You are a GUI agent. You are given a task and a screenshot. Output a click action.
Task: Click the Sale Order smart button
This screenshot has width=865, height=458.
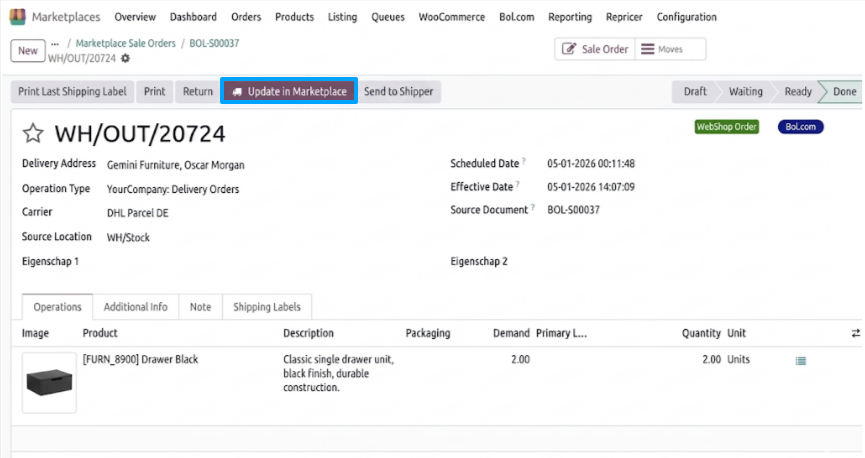pyautogui.click(x=595, y=49)
